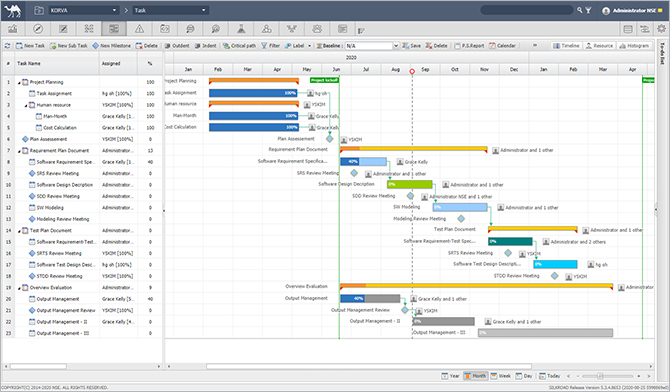
Task: Switch time scale to Month
Action: coord(475,376)
